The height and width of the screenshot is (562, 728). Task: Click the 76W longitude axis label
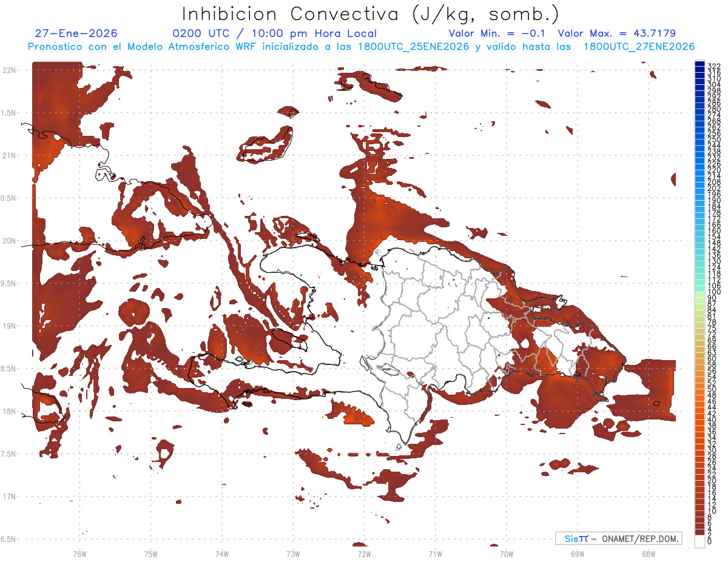79,554
